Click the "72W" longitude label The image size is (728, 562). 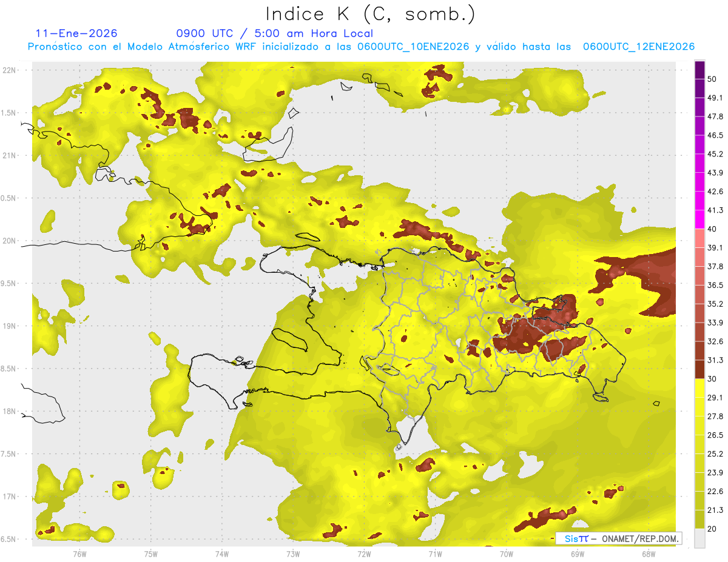(x=364, y=554)
